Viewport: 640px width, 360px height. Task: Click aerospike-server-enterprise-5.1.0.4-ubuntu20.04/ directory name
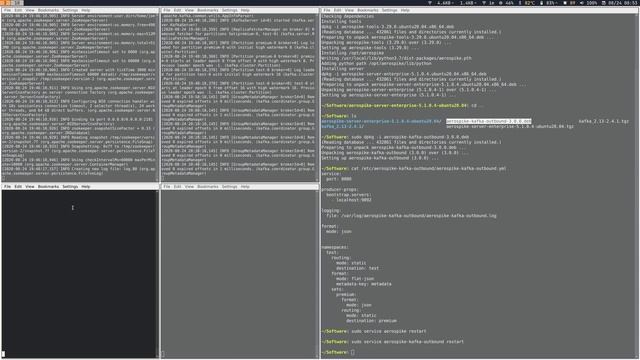coord(381,121)
